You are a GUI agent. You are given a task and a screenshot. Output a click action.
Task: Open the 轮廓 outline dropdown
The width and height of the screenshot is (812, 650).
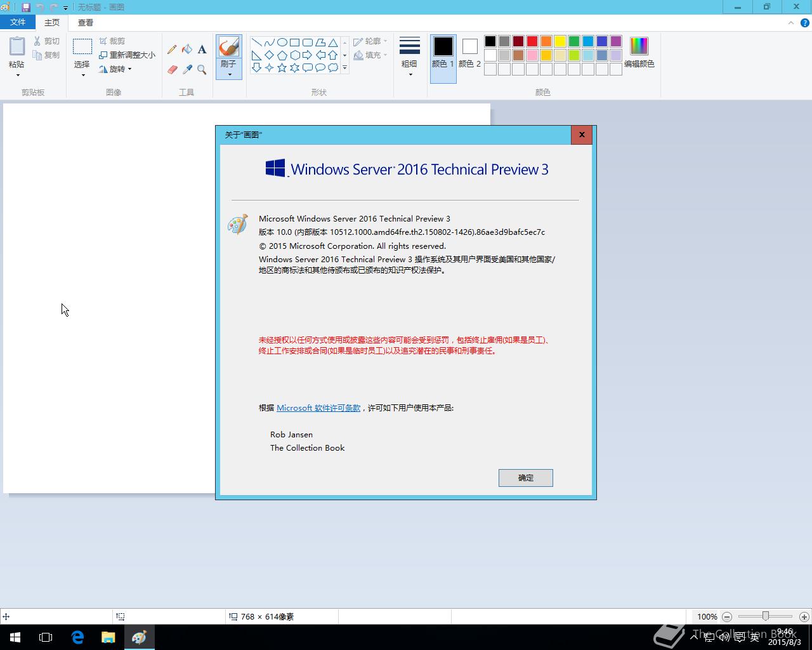(370, 41)
